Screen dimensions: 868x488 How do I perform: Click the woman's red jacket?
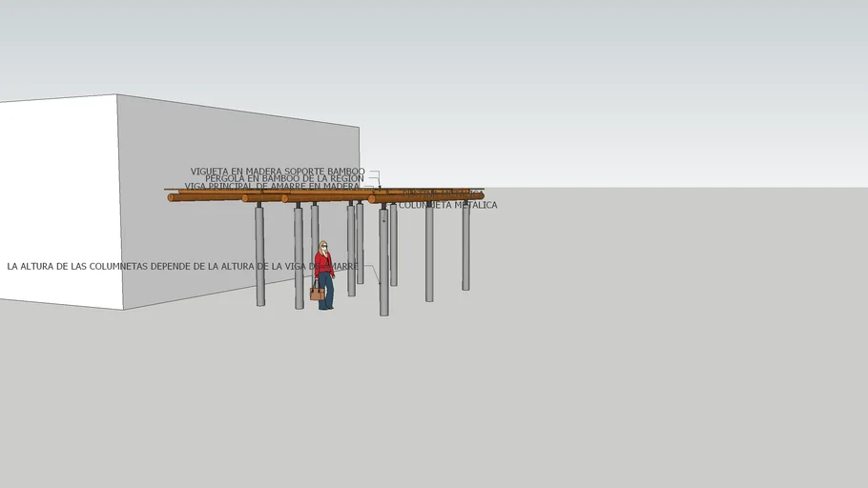tap(324, 263)
